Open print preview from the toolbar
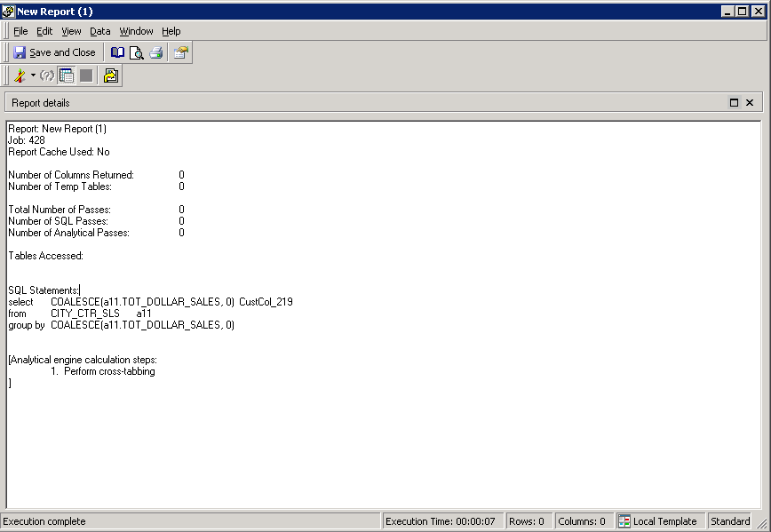The width and height of the screenshot is (771, 532). [136, 52]
